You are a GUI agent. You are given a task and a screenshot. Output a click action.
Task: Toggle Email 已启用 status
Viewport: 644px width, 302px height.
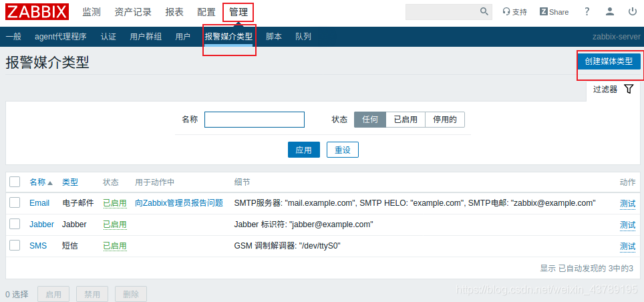click(115, 203)
